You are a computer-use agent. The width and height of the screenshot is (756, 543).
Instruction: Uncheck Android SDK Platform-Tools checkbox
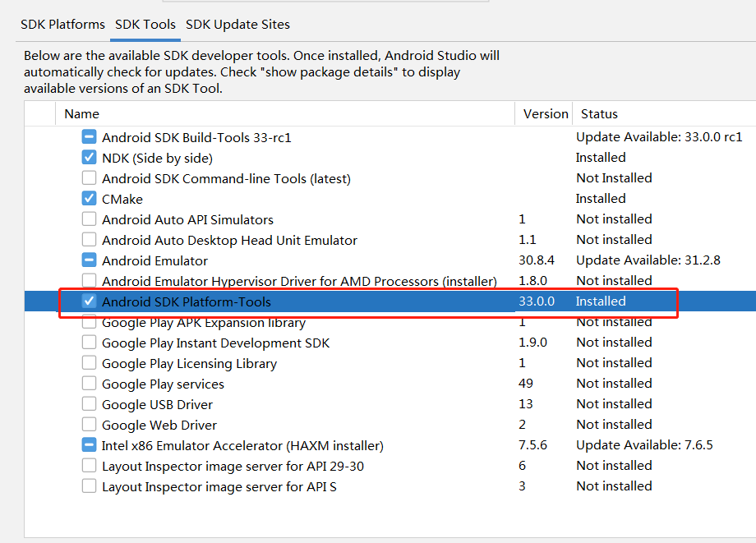coord(89,301)
